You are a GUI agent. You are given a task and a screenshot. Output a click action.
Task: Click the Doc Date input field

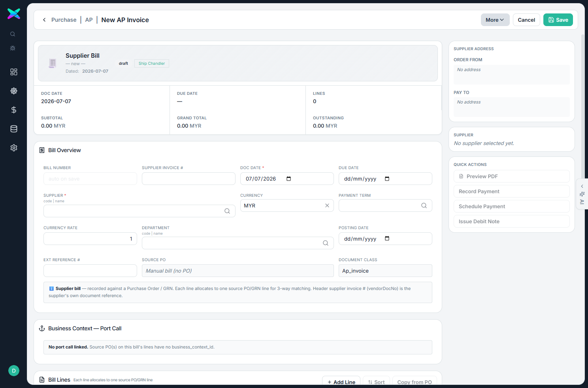[287, 179]
